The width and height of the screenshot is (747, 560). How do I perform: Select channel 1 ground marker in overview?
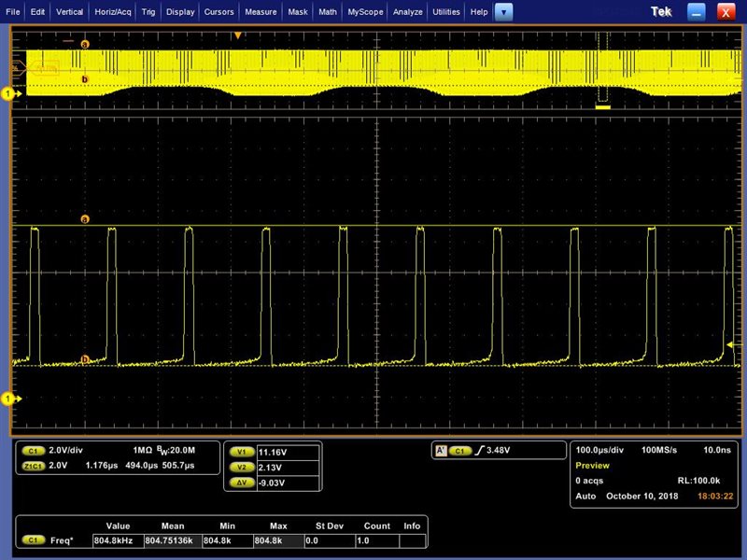point(8,94)
